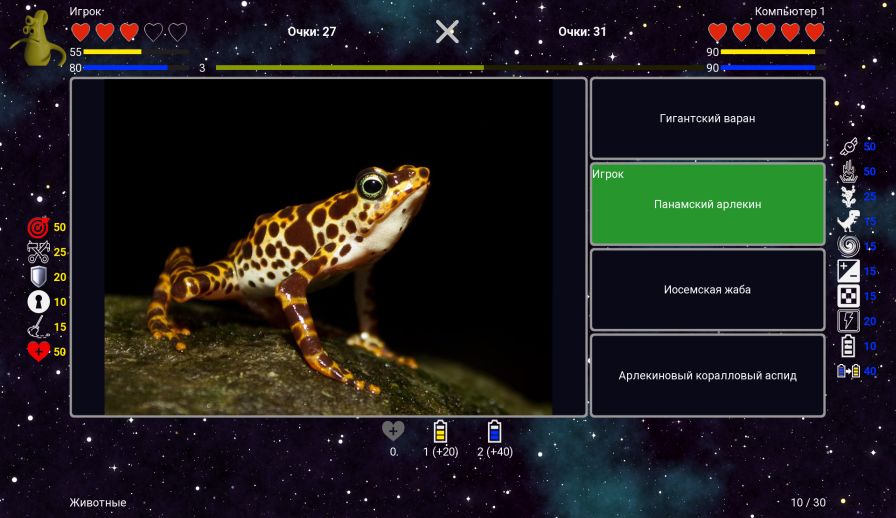Screen dimensions: 896x518
Task: Use the crossed scissors ability
Action: pyautogui.click(x=38, y=253)
